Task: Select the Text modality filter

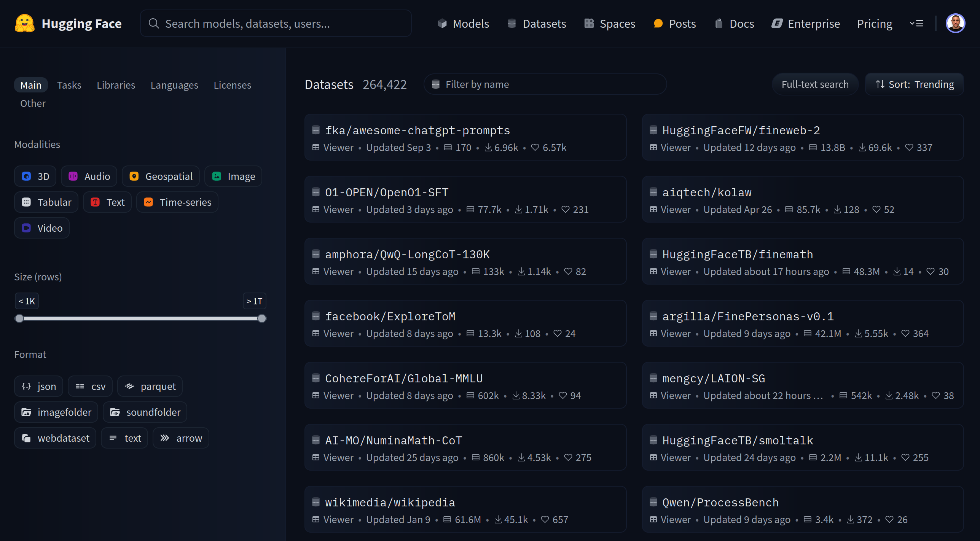Action: tap(107, 202)
